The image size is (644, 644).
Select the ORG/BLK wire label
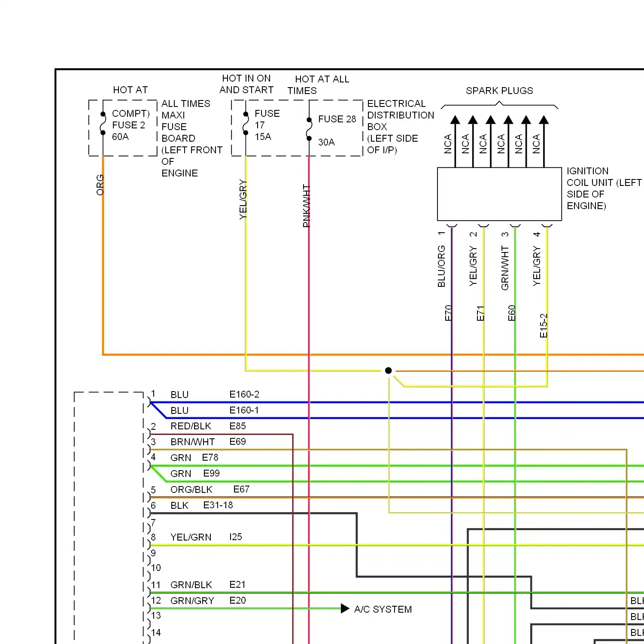pos(191,489)
